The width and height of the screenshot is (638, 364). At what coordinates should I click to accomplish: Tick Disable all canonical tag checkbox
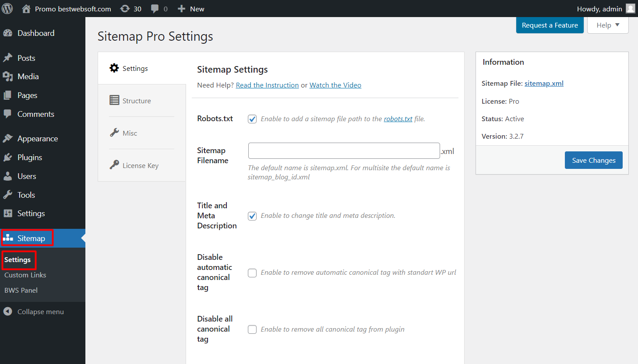252,329
